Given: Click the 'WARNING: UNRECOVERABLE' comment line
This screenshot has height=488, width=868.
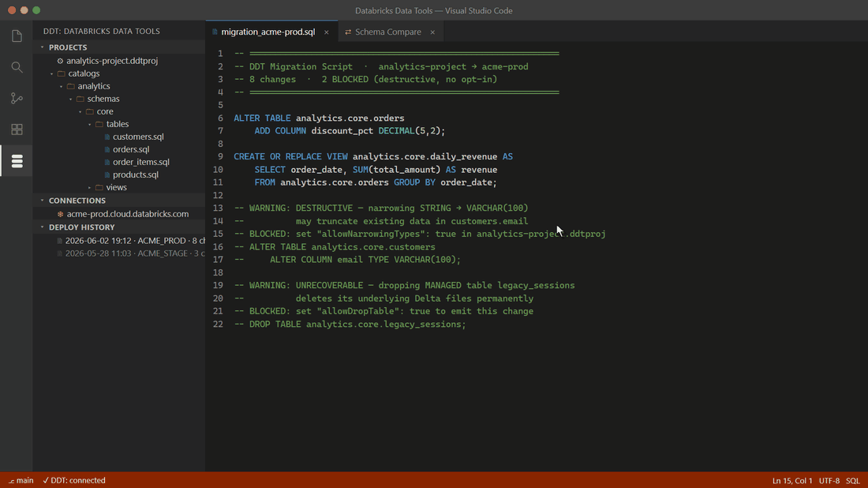Looking at the screenshot, I should [404, 285].
